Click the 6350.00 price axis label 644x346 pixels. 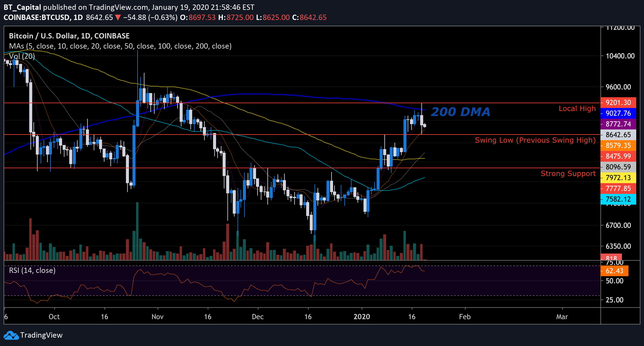click(x=618, y=246)
